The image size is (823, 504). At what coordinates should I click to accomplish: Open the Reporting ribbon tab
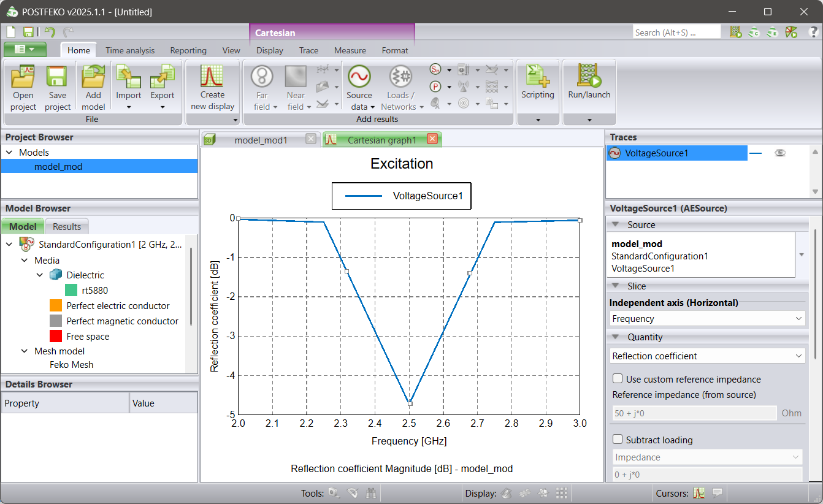click(x=188, y=51)
